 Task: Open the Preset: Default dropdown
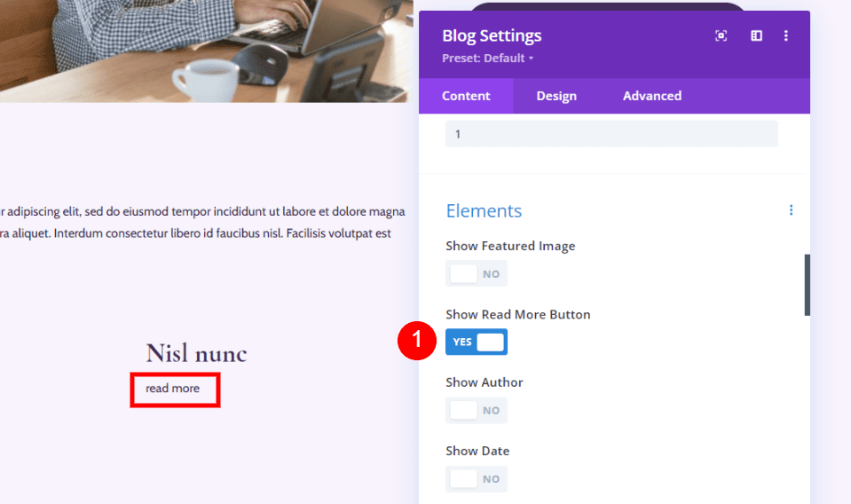[x=488, y=59]
